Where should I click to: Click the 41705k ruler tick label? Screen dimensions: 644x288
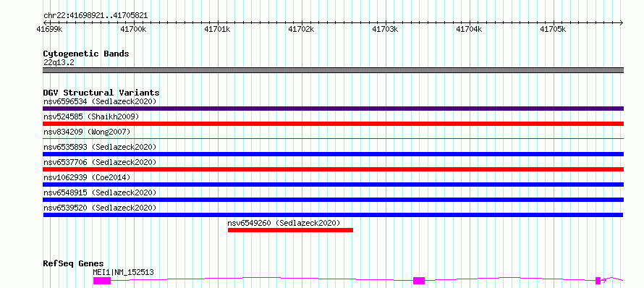tap(553, 29)
